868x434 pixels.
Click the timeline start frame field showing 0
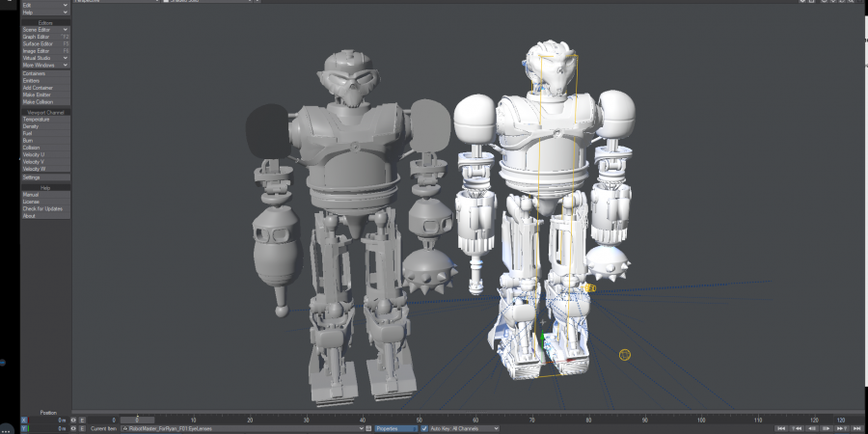[x=103, y=420]
